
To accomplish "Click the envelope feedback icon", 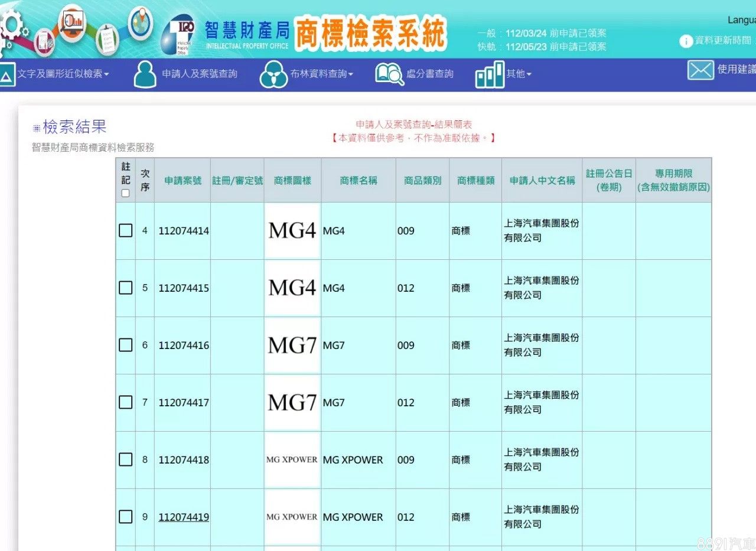I will [700, 70].
